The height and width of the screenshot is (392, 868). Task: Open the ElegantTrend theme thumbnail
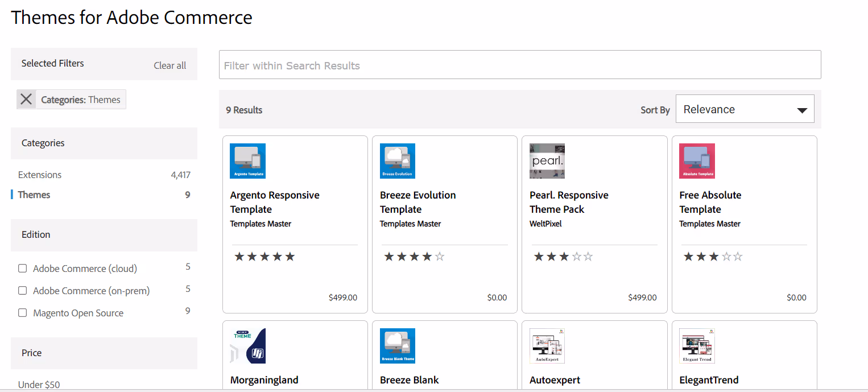(x=697, y=345)
